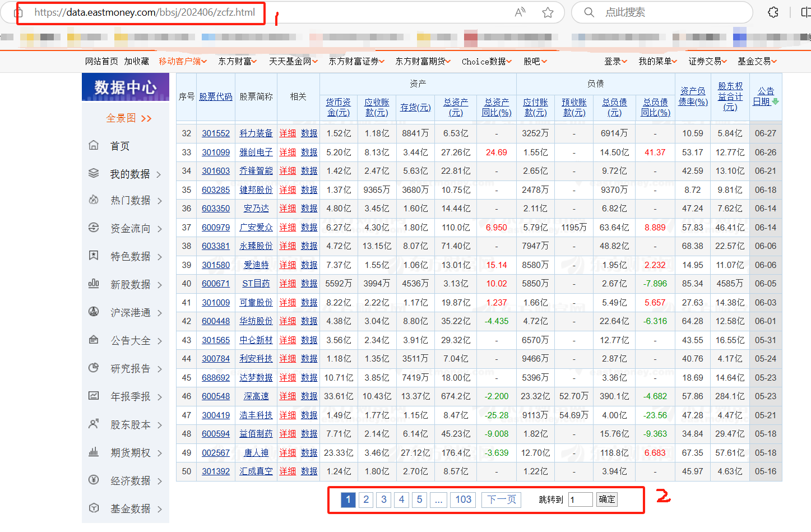
Task: Select the 06-27 date cell
Action: [766, 133]
